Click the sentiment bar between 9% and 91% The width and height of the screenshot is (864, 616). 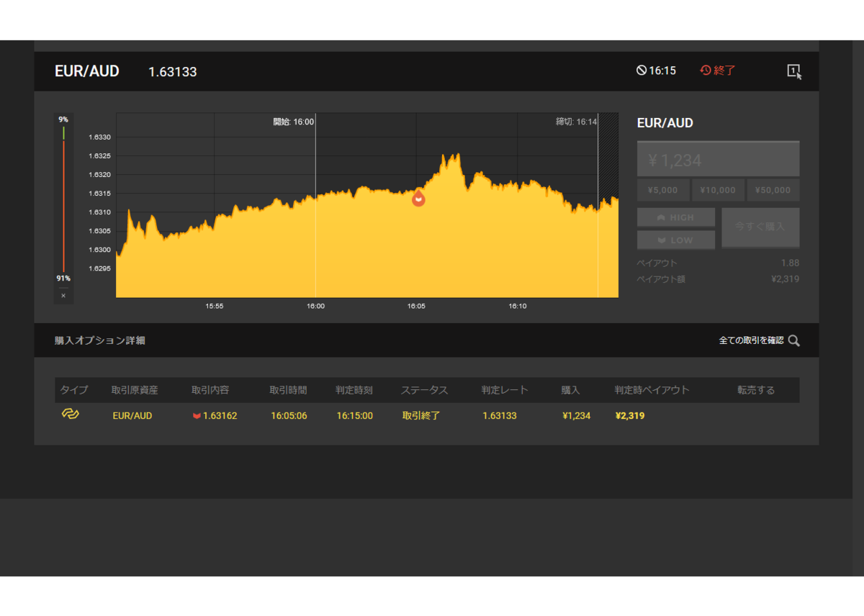[63, 199]
